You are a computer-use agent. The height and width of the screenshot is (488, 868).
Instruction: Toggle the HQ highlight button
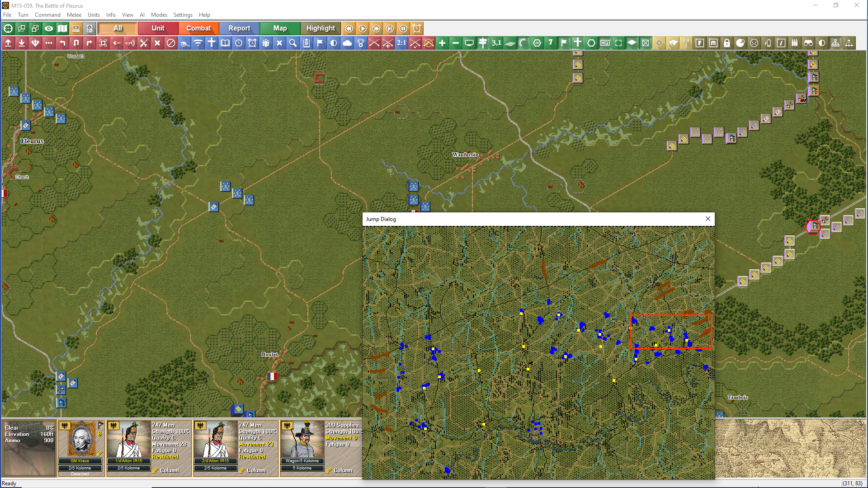[x=605, y=43]
